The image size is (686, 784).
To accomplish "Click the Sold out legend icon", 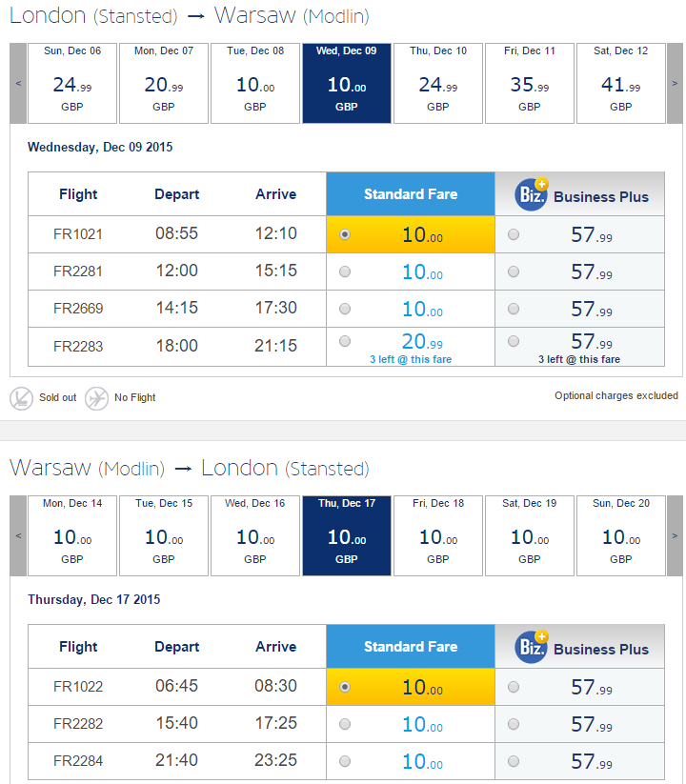I will coord(22,398).
